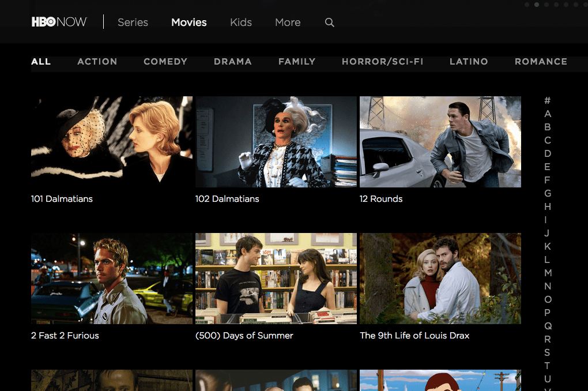Screen dimensions: 588x391
Task: Click the 2 Fast 2 Furious title
Action: point(64,336)
